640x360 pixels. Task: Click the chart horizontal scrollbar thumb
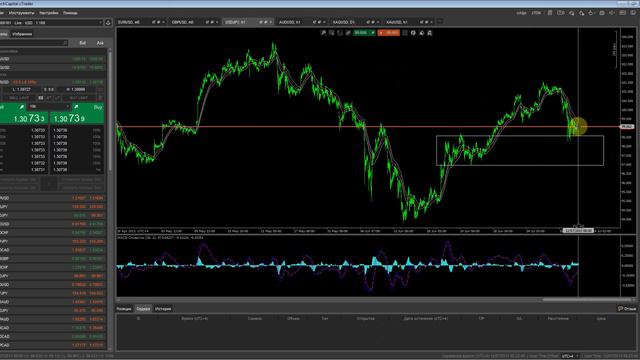point(586,300)
